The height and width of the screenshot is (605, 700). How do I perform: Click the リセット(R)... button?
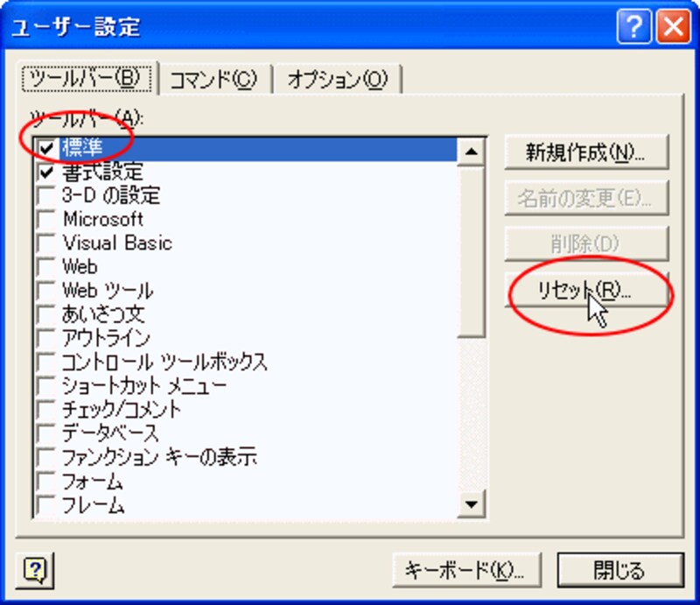click(586, 291)
